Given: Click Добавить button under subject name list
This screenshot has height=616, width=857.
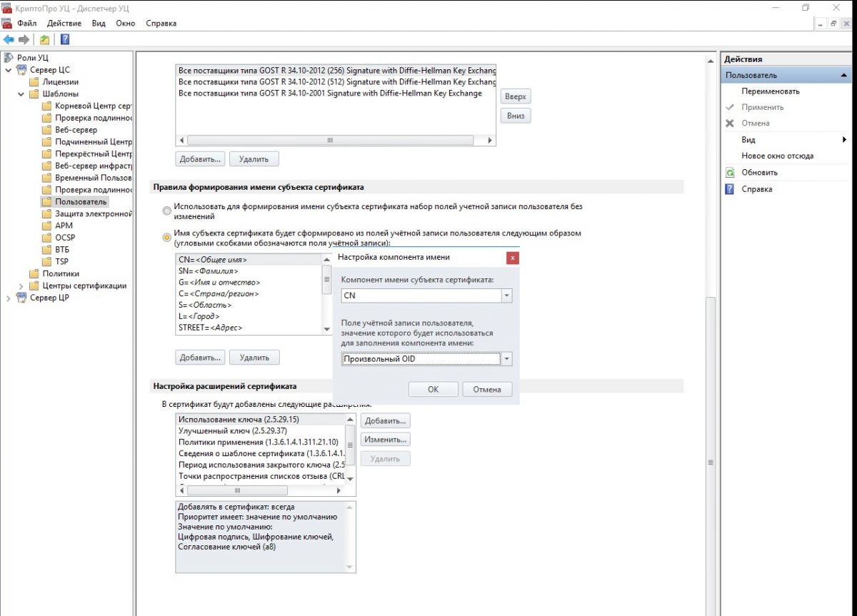Looking at the screenshot, I should 200,357.
